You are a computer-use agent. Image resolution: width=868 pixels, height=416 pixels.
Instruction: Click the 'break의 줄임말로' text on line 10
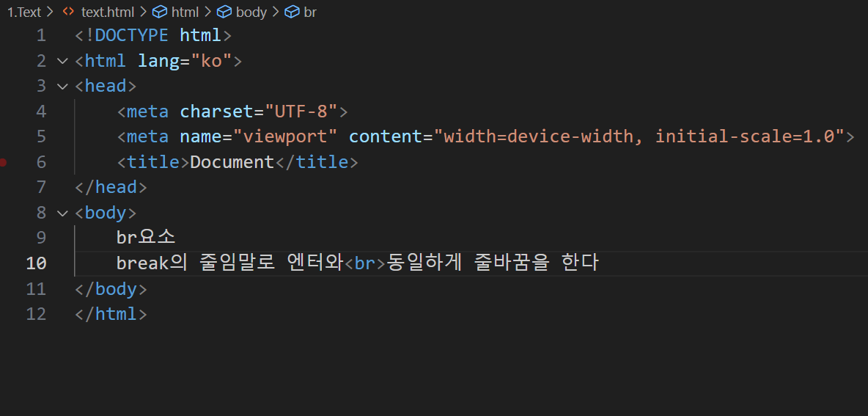pos(196,263)
